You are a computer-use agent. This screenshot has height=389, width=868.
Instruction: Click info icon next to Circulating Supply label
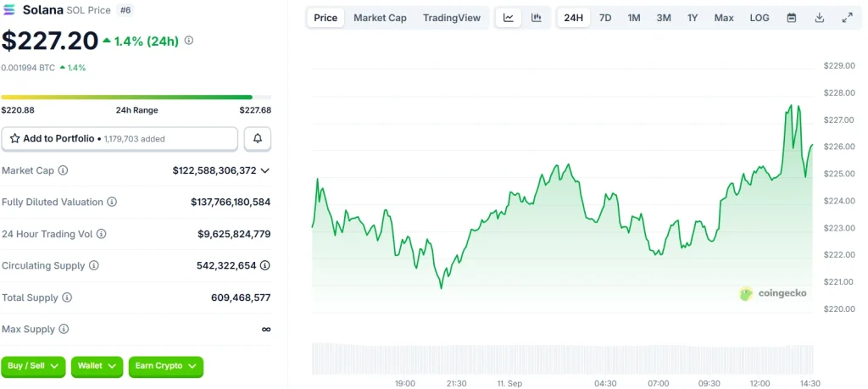pyautogui.click(x=94, y=265)
